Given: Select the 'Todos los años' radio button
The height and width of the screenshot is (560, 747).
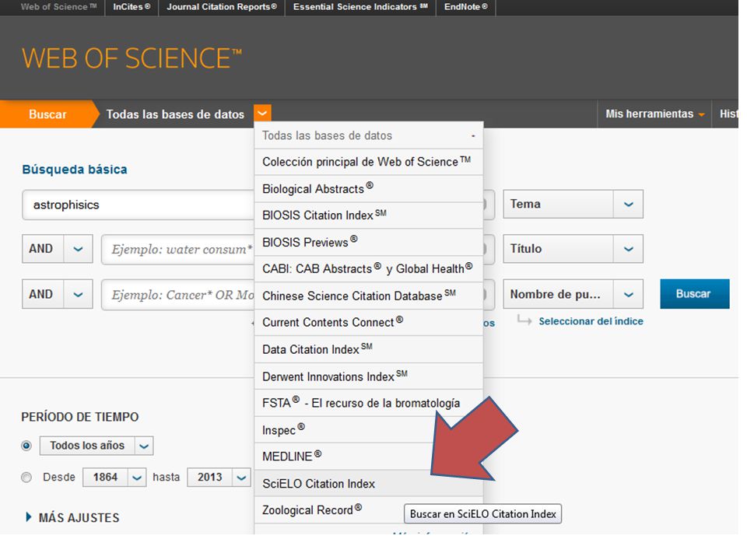Looking at the screenshot, I should (26, 446).
